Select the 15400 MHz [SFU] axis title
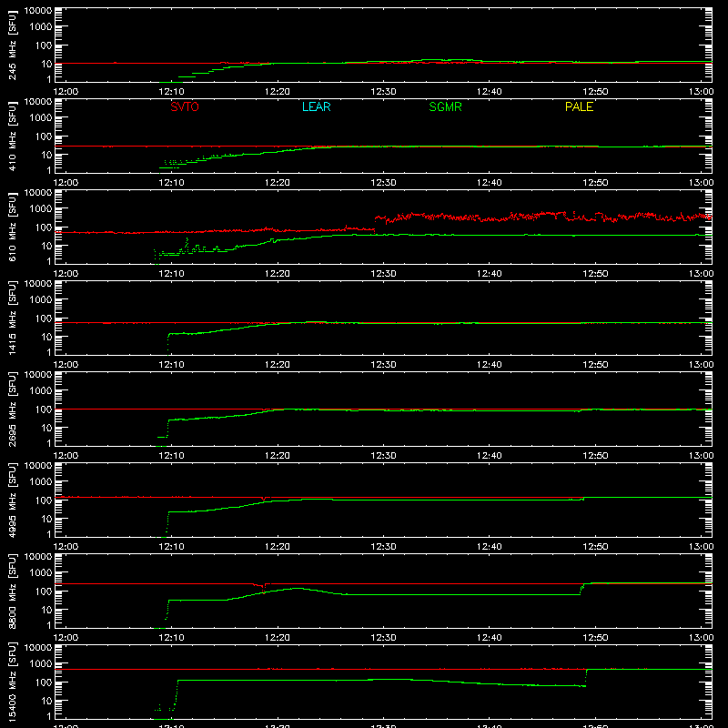 click(x=13, y=682)
